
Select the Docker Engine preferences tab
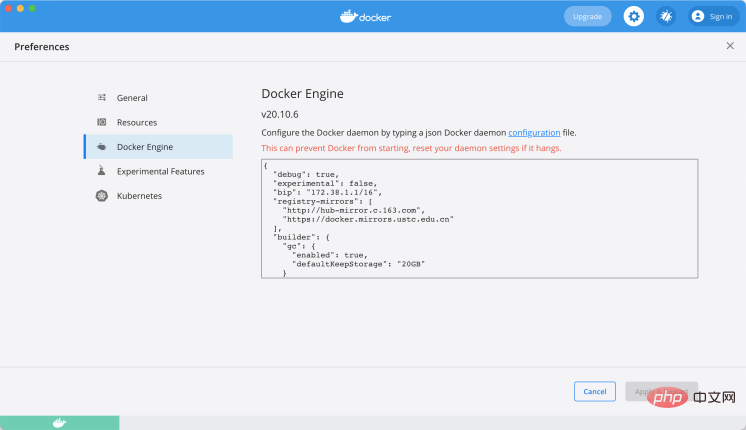(158, 147)
